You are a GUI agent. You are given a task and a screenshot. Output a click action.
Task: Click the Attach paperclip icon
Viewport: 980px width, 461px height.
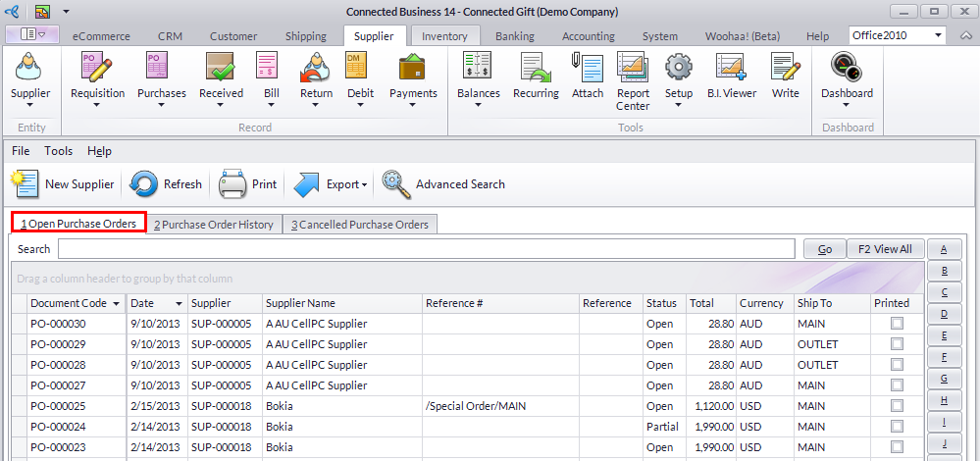pyautogui.click(x=588, y=68)
